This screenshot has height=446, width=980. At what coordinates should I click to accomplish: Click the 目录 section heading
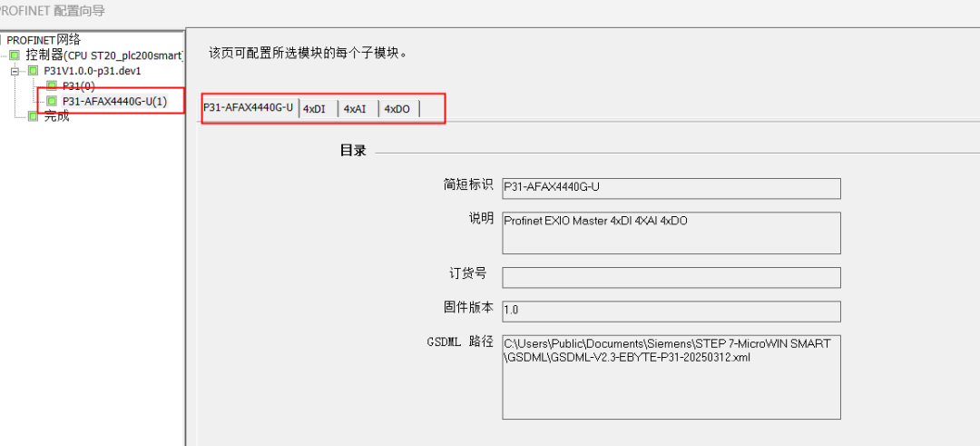point(353,151)
